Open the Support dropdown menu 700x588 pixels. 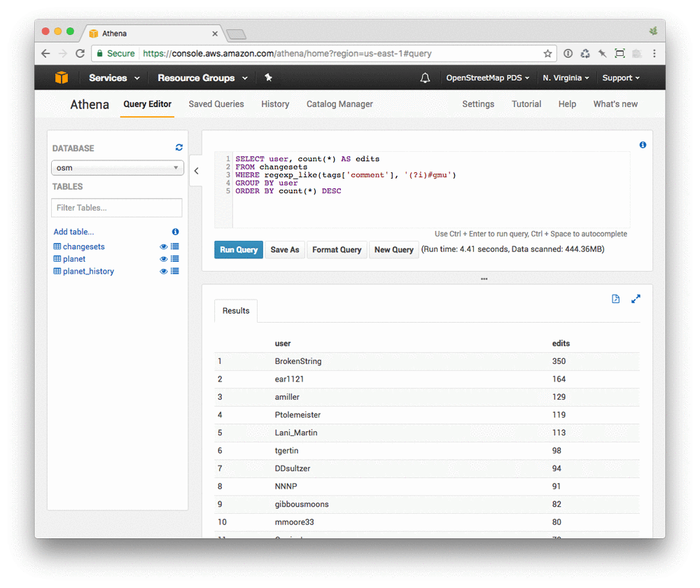[x=620, y=78]
